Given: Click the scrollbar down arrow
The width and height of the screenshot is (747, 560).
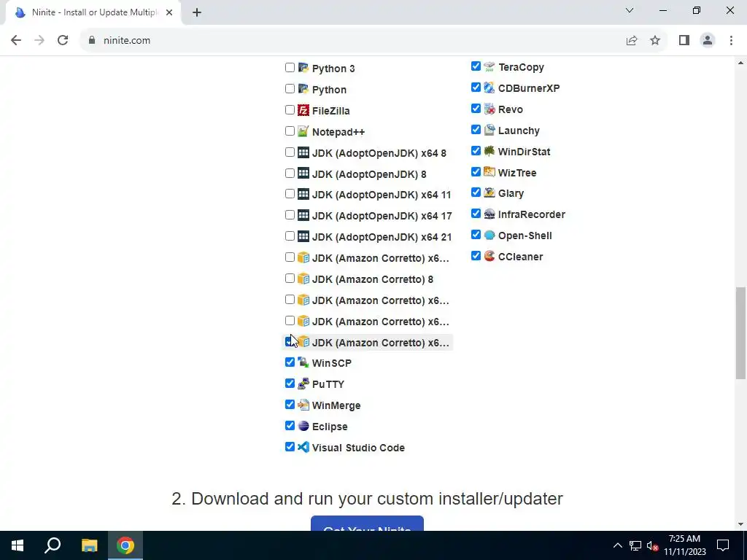Looking at the screenshot, I should pos(740,525).
